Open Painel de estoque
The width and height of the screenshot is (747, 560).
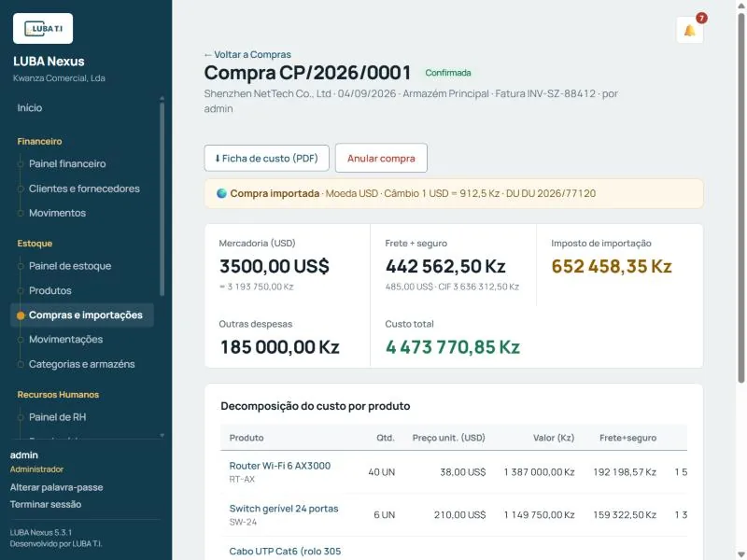coord(70,266)
